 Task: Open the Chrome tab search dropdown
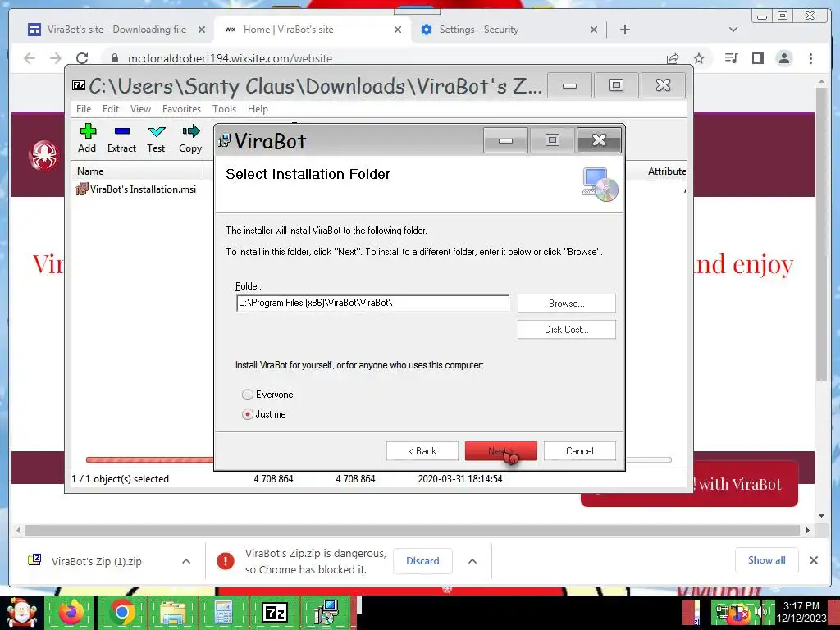733,30
